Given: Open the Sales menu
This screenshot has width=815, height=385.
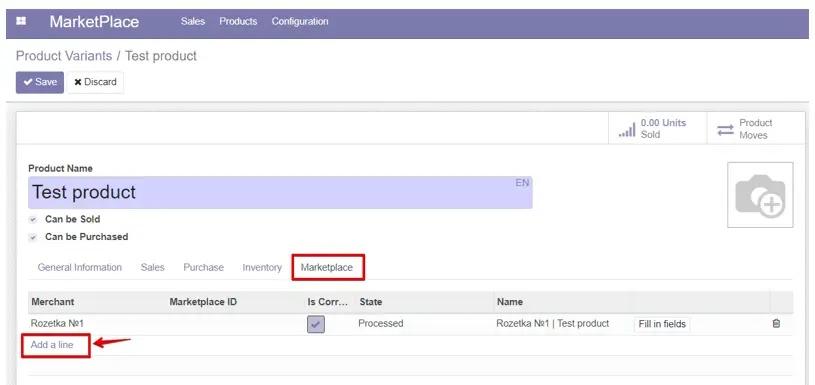Looking at the screenshot, I should click(193, 22).
